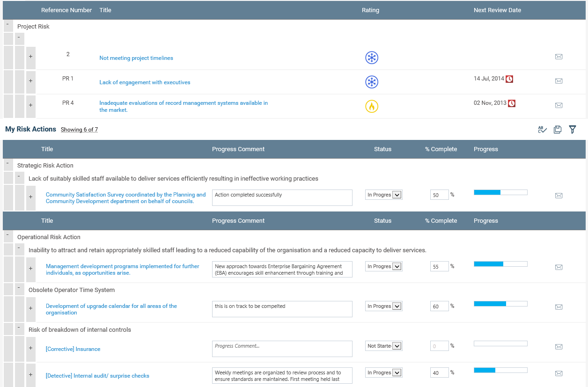Open Status dropdown for Community Satisfaction Survey
The width and height of the screenshot is (588, 387).
tap(397, 195)
